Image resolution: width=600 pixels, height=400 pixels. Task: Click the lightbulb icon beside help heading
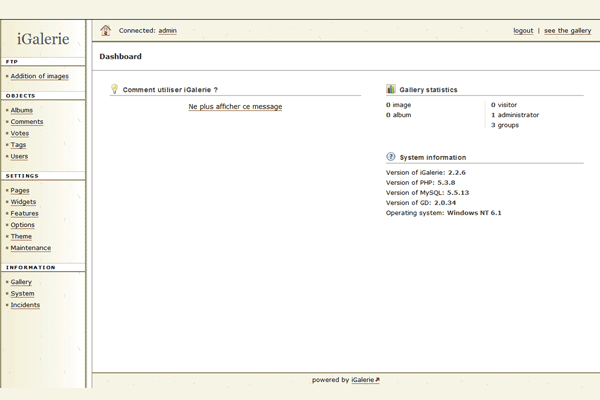pyautogui.click(x=114, y=89)
